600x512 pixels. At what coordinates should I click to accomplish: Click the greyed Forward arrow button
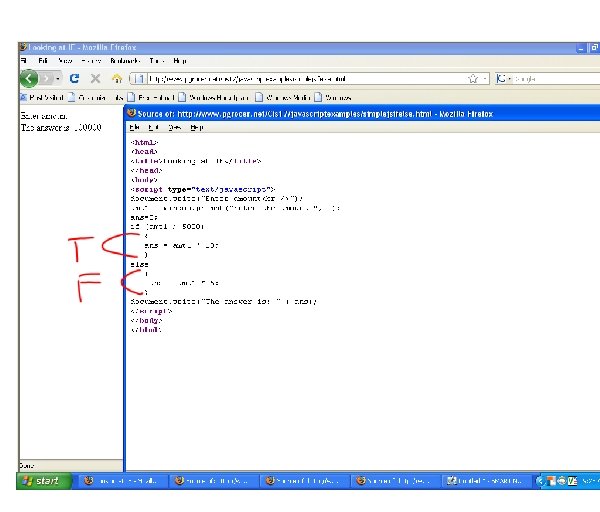[x=46, y=79]
